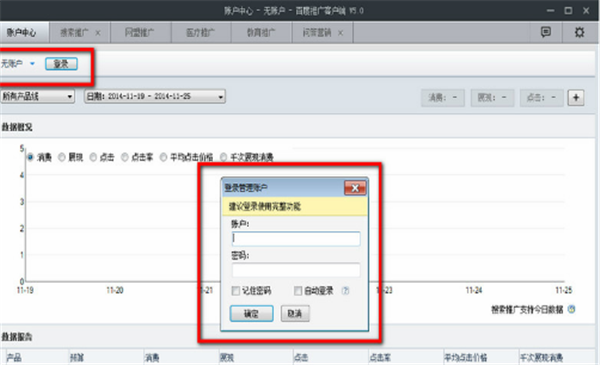Open the 所有产品线 product line dropdown
The height and width of the screenshot is (365, 600).
click(38, 96)
